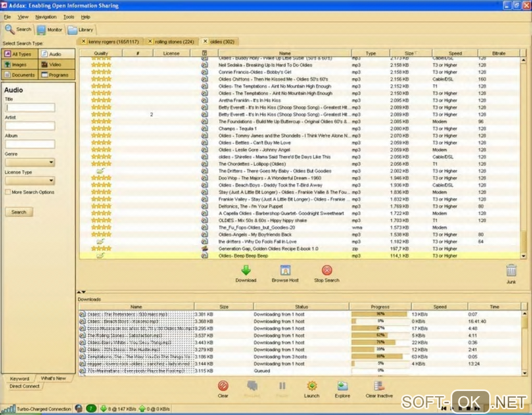The image size is (532, 415).
Task: Click the Title input field
Action: [x=30, y=108]
